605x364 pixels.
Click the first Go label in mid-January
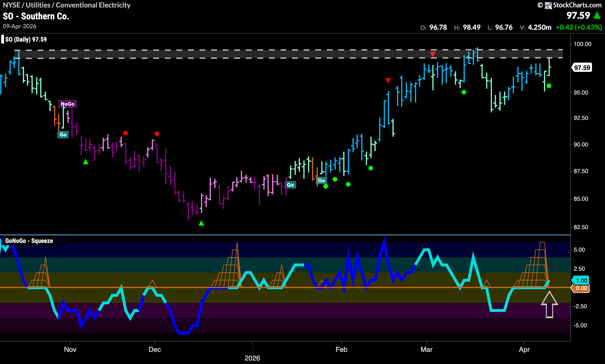(290, 185)
